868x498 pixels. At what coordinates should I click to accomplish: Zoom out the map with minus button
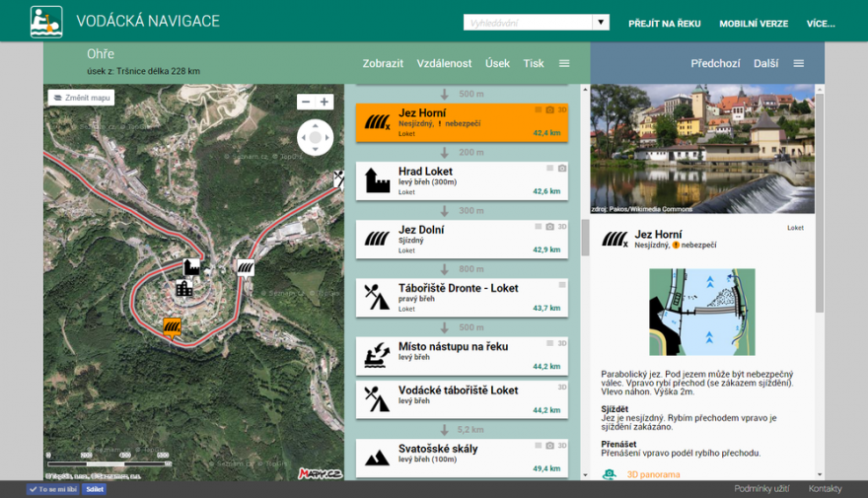[x=306, y=102]
